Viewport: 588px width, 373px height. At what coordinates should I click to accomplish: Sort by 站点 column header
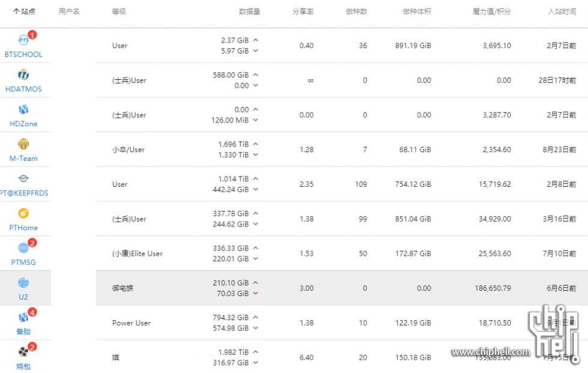[24, 11]
